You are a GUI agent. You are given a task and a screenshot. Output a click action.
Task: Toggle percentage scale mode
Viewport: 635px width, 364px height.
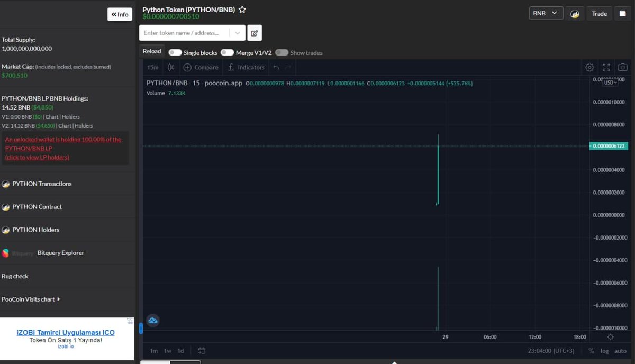(592, 351)
